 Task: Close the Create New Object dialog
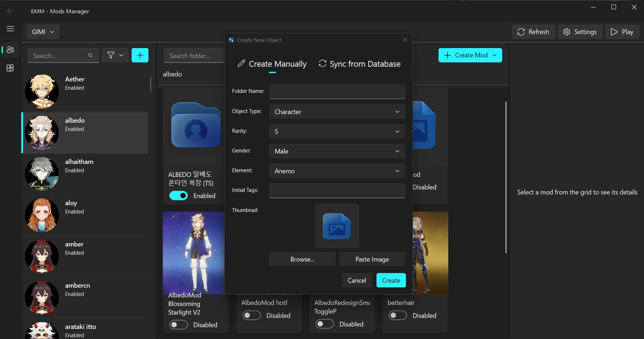(405, 40)
